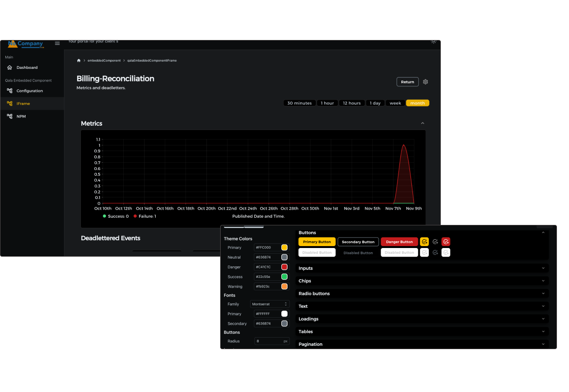Click the Return button
The width and height of the screenshot is (569, 392).
408,82
